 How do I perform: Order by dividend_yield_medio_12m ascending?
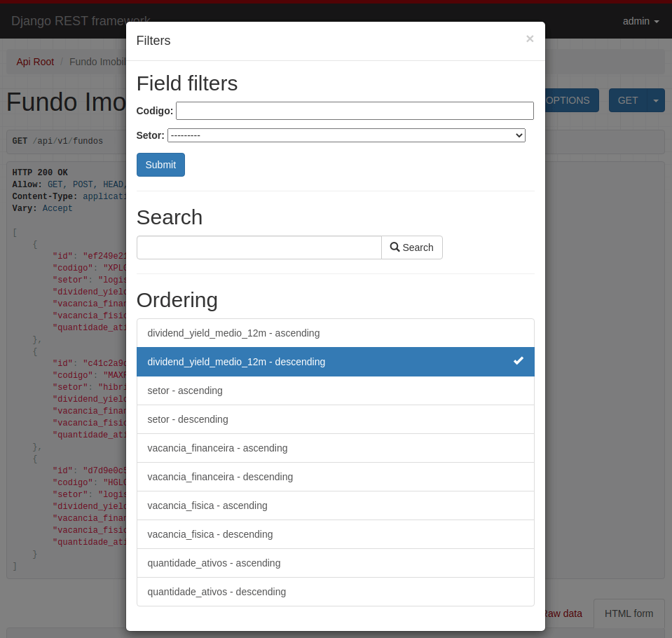pos(335,333)
